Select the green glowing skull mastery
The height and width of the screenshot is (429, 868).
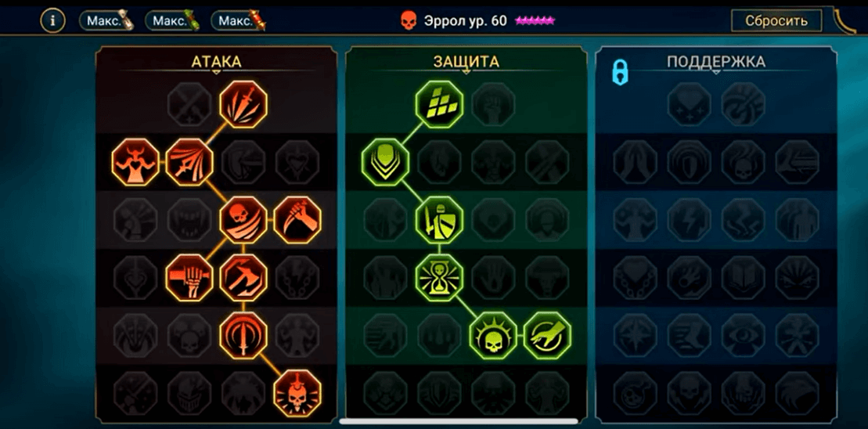click(x=493, y=336)
